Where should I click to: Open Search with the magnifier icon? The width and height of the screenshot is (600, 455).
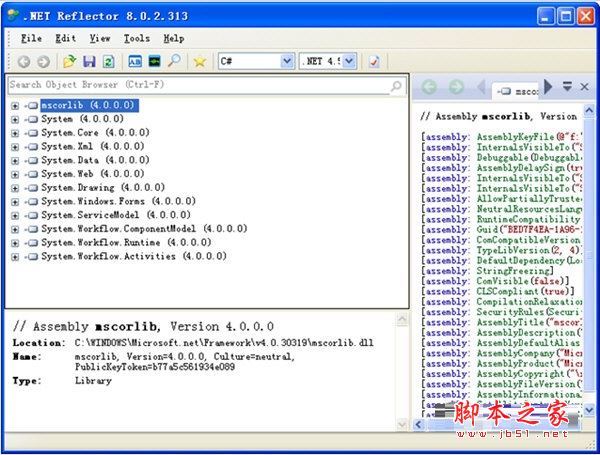(x=174, y=61)
